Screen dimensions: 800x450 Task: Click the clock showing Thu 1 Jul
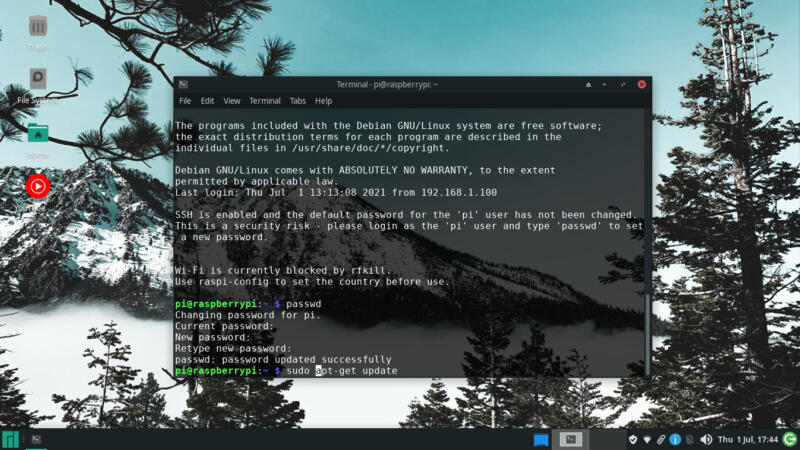click(748, 439)
